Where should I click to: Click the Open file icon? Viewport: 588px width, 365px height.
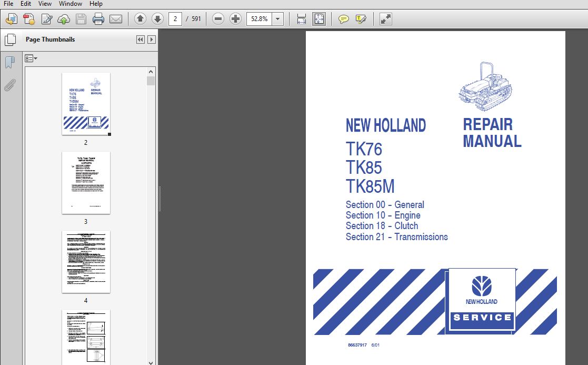[x=12, y=19]
